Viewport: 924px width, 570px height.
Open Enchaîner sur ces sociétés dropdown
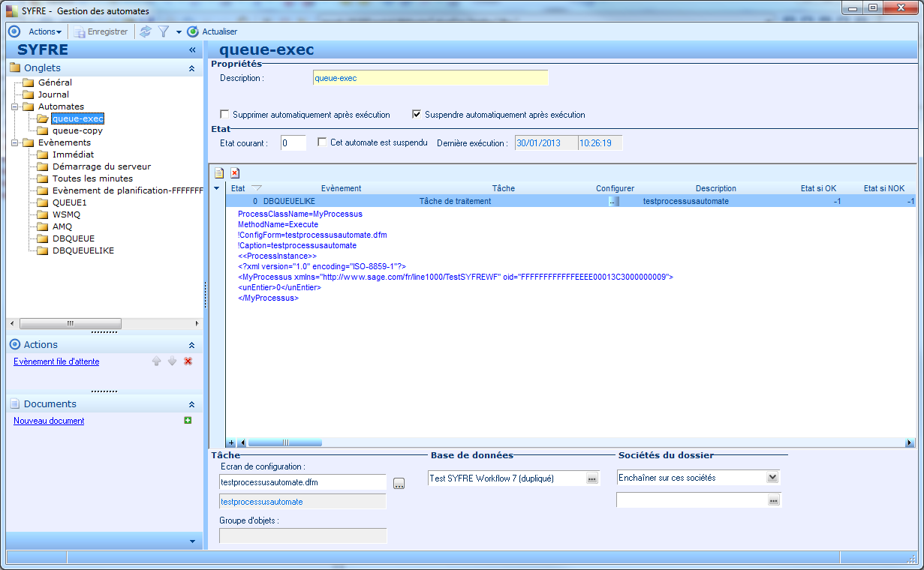pyautogui.click(x=772, y=478)
